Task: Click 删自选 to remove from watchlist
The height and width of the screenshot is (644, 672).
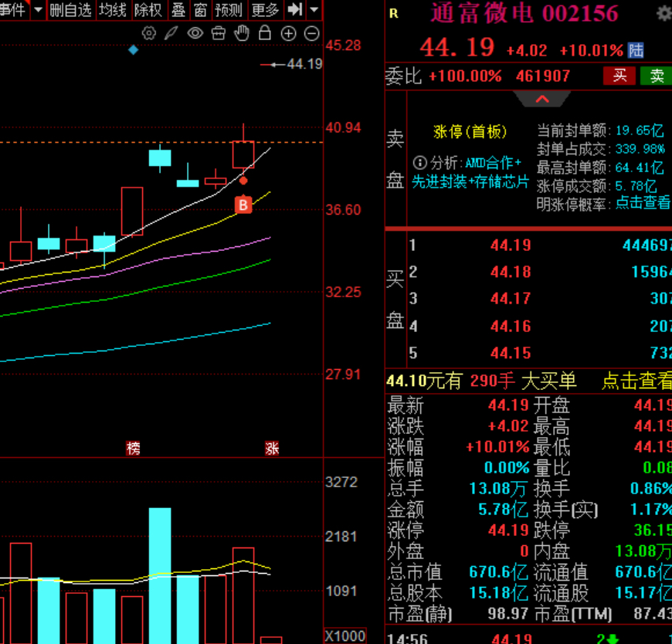Action: (71, 9)
